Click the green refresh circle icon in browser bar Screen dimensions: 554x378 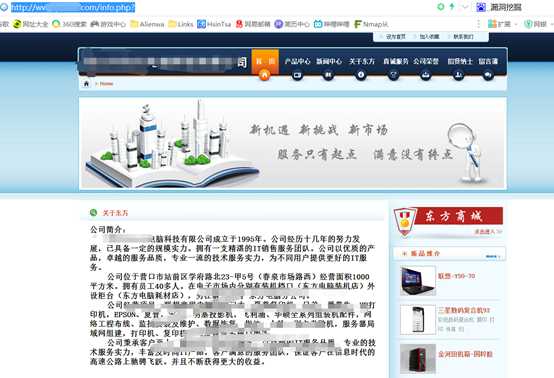[x=441, y=7]
